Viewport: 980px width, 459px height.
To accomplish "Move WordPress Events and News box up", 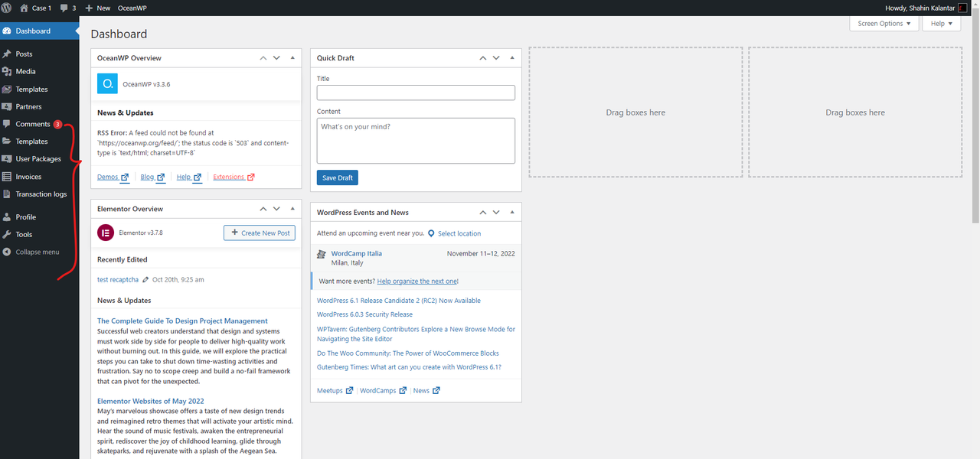I will click(x=483, y=213).
